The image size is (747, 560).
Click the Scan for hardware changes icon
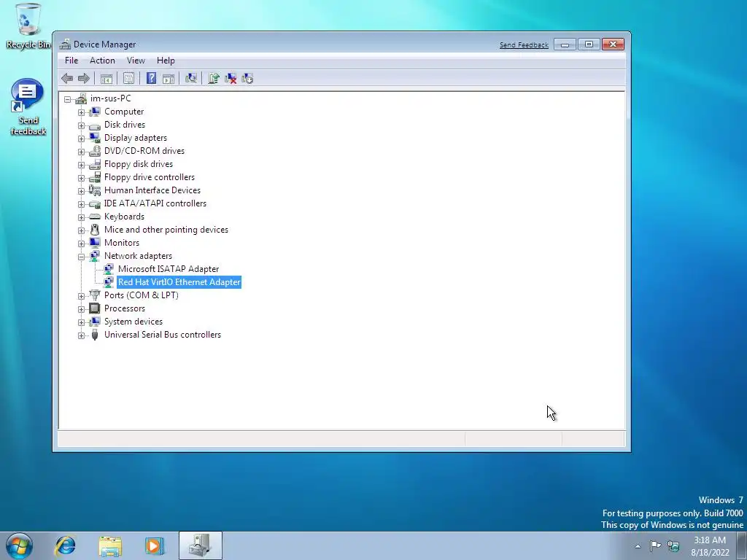click(x=191, y=79)
